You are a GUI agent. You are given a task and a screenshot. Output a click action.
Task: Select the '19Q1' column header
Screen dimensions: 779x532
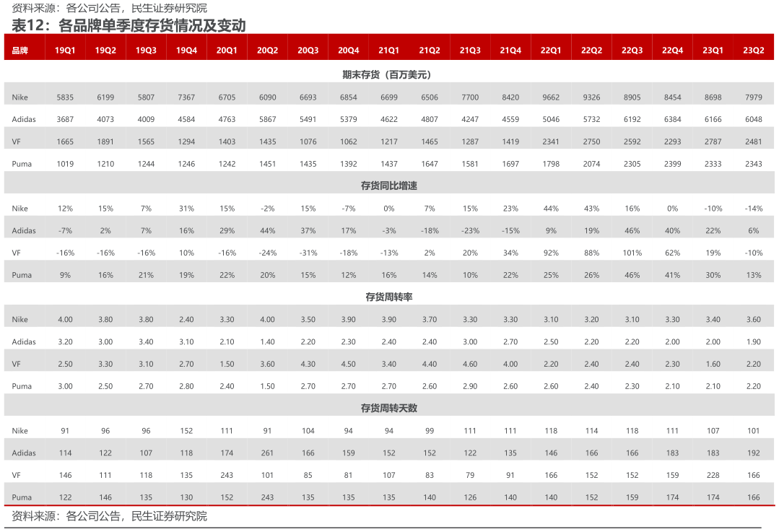point(65,51)
